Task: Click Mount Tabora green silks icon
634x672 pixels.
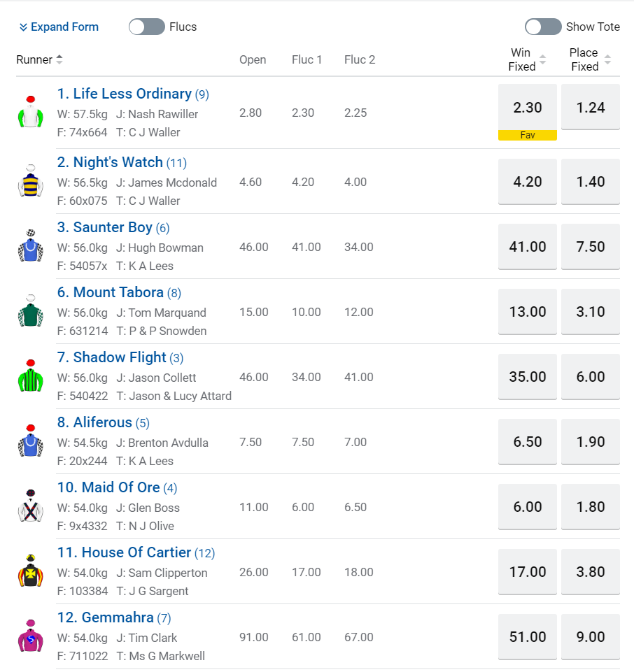Action: 30,312
